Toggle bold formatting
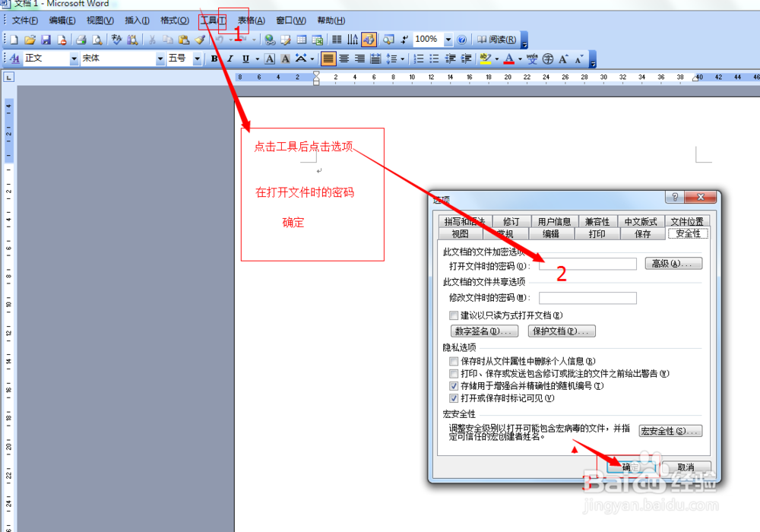760x532 pixels. [x=214, y=59]
